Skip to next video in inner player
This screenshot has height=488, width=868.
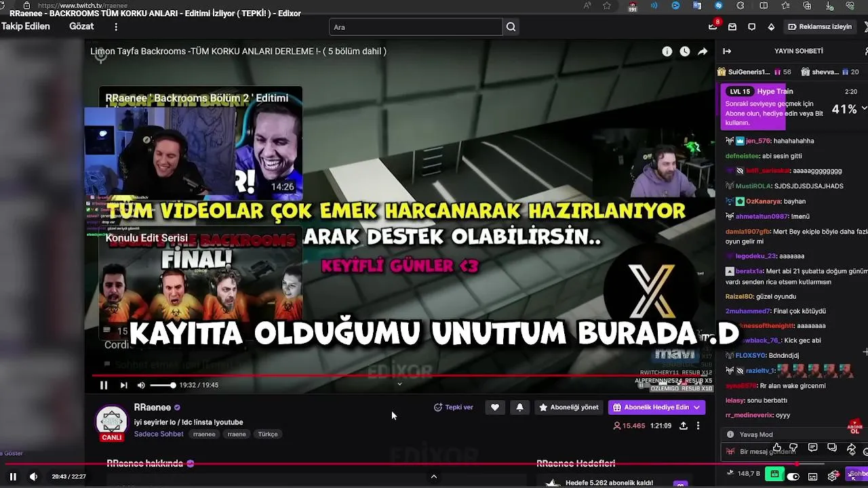(x=123, y=385)
